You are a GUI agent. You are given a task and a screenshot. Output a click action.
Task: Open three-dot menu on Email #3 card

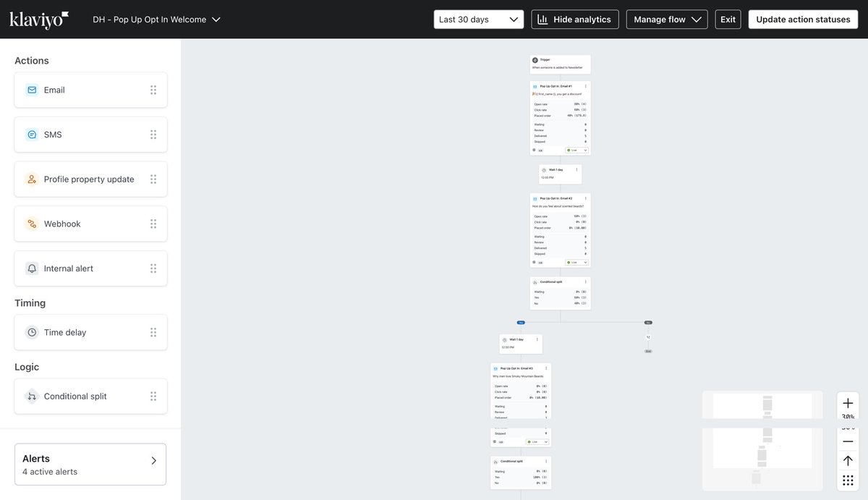click(546, 368)
